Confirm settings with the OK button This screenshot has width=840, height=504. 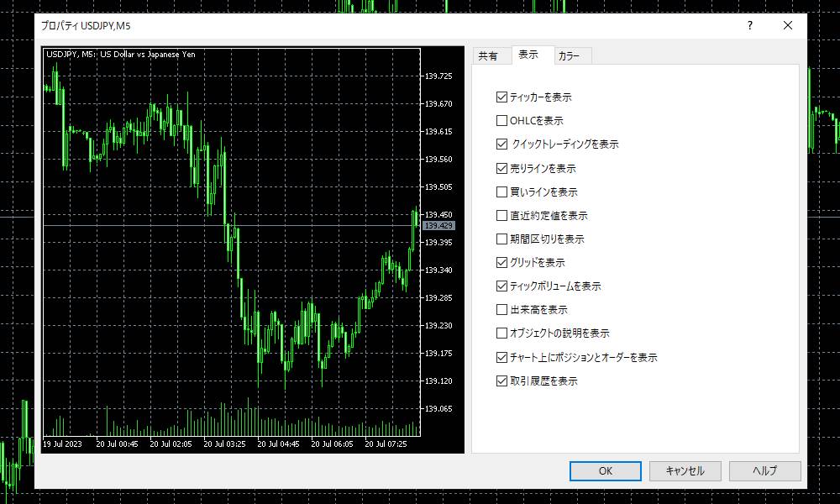605,471
